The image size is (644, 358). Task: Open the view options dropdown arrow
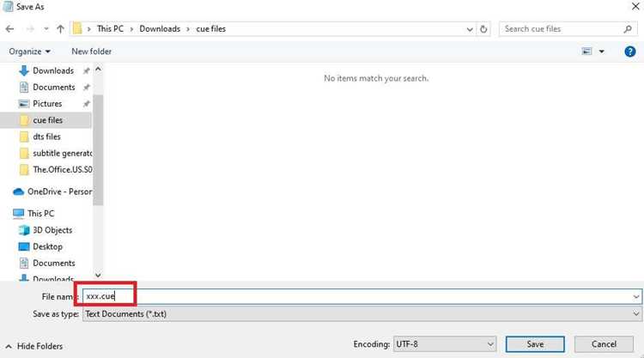pyautogui.click(x=601, y=52)
